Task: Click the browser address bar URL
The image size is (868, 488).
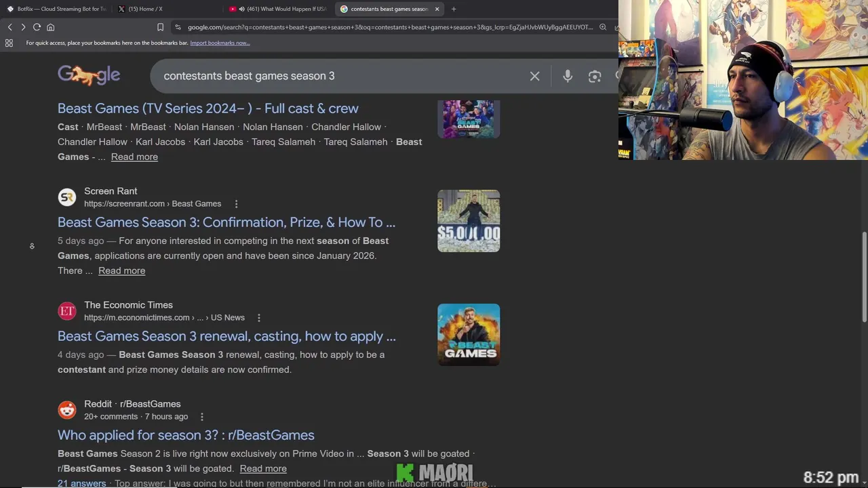Action: [390, 27]
